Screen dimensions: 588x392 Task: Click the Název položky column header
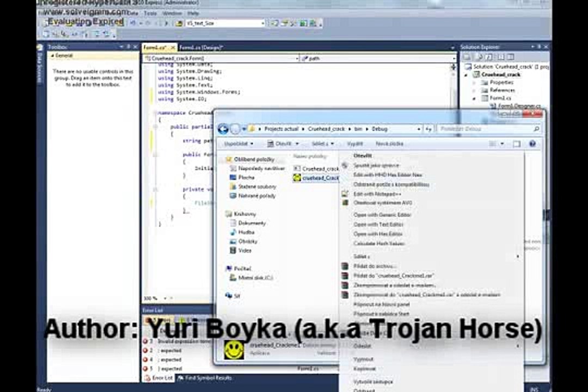click(x=310, y=156)
